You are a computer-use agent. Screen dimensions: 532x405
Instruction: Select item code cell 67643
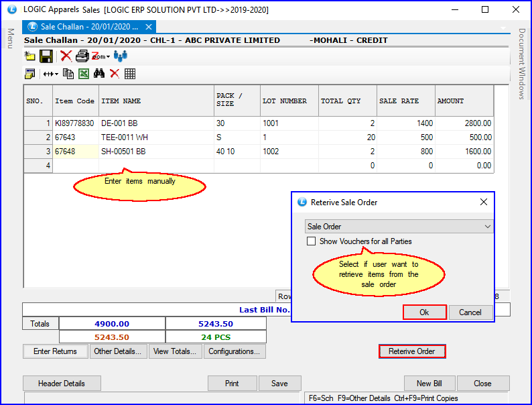pyautogui.click(x=76, y=137)
